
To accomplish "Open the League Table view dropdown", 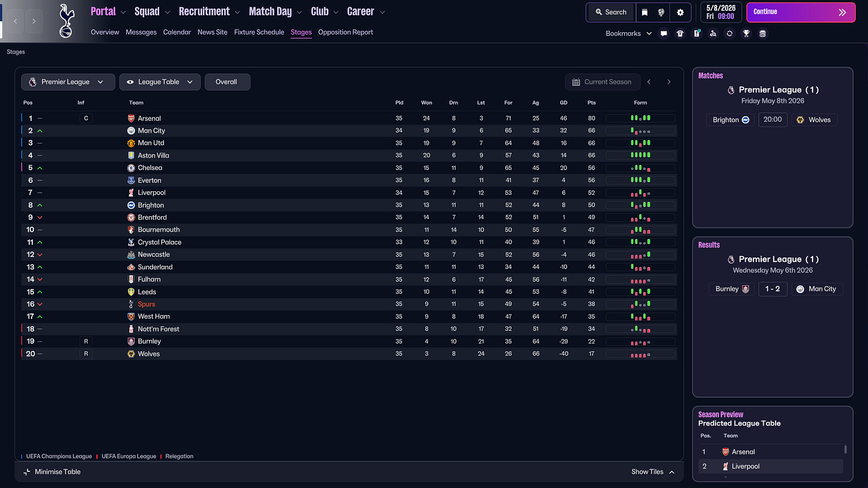I will click(160, 82).
